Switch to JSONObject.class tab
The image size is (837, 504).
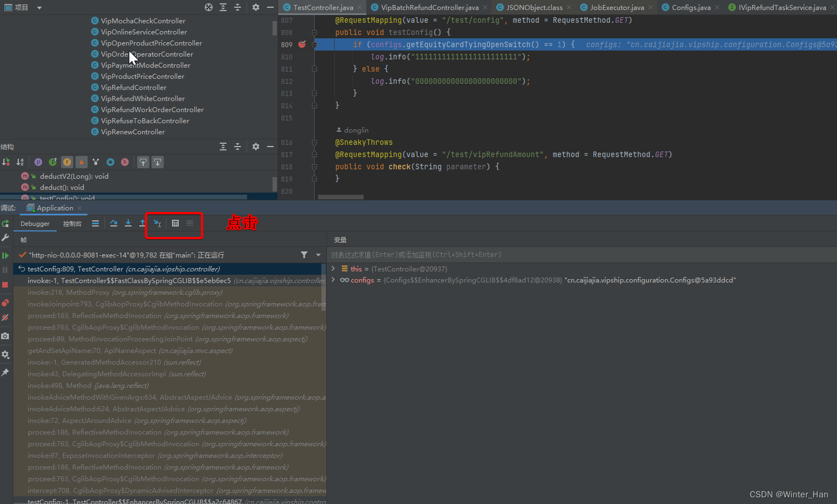(x=534, y=7)
